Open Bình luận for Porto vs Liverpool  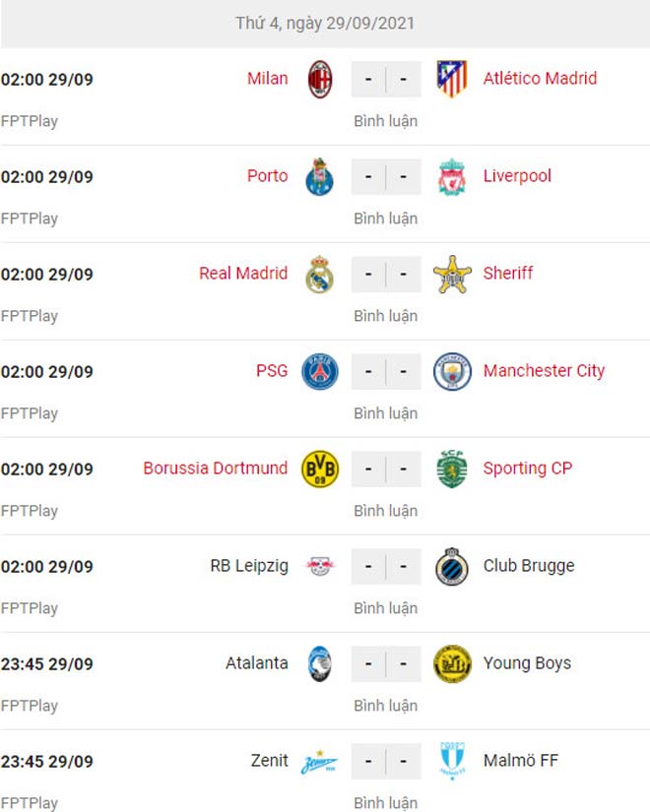click(x=386, y=219)
